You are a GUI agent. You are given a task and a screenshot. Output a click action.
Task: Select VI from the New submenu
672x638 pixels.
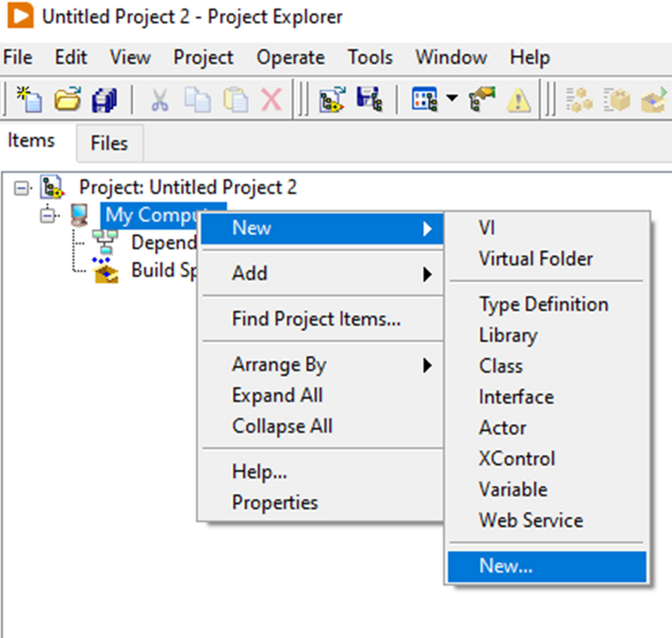point(547,228)
